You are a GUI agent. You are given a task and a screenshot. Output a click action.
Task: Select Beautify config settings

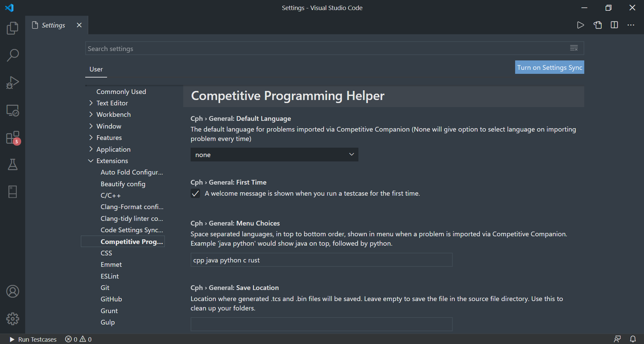pyautogui.click(x=123, y=184)
